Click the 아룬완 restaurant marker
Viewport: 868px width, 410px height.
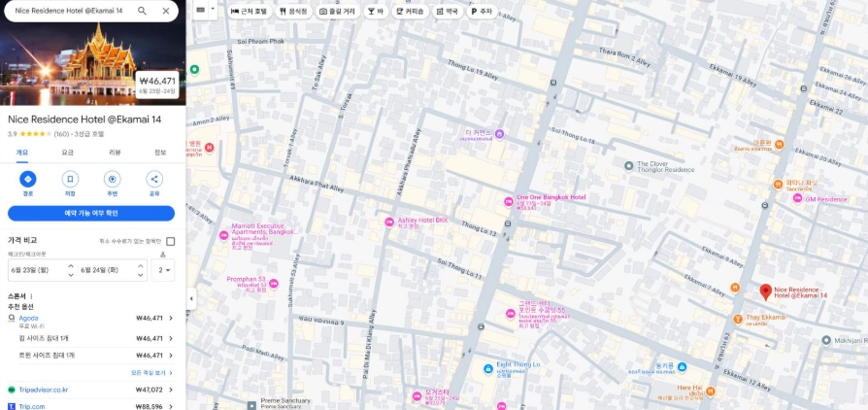click(779, 144)
